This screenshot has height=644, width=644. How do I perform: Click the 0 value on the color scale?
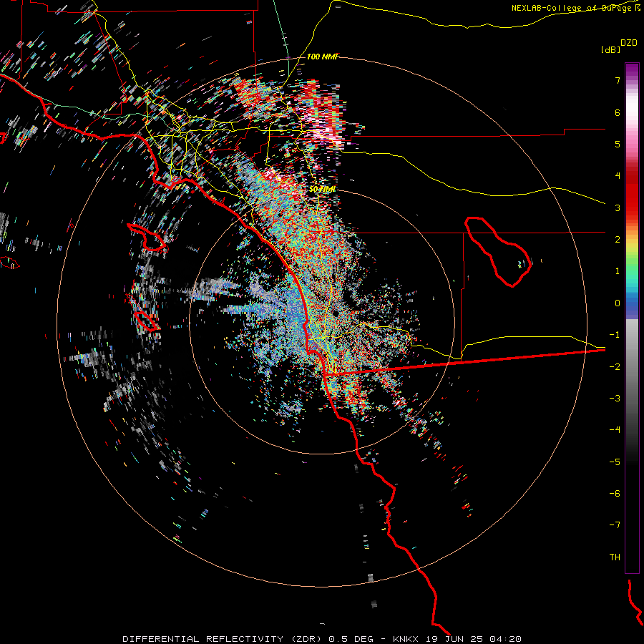(618, 303)
